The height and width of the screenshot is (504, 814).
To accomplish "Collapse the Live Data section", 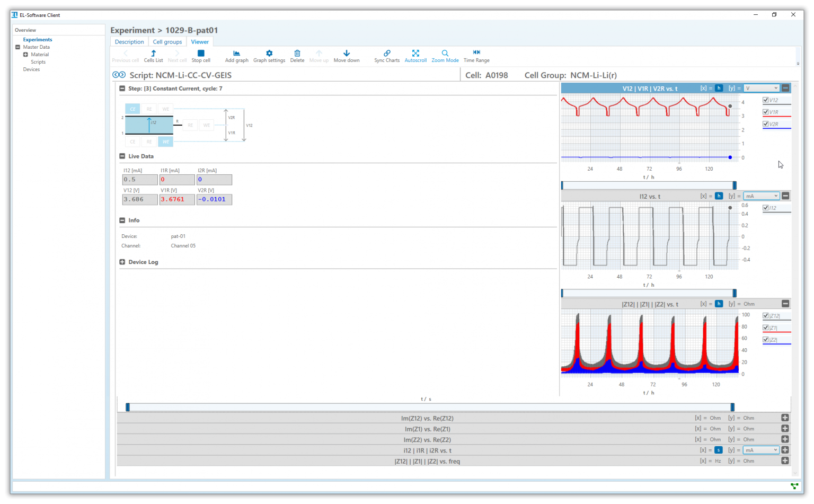I will tap(121, 156).
